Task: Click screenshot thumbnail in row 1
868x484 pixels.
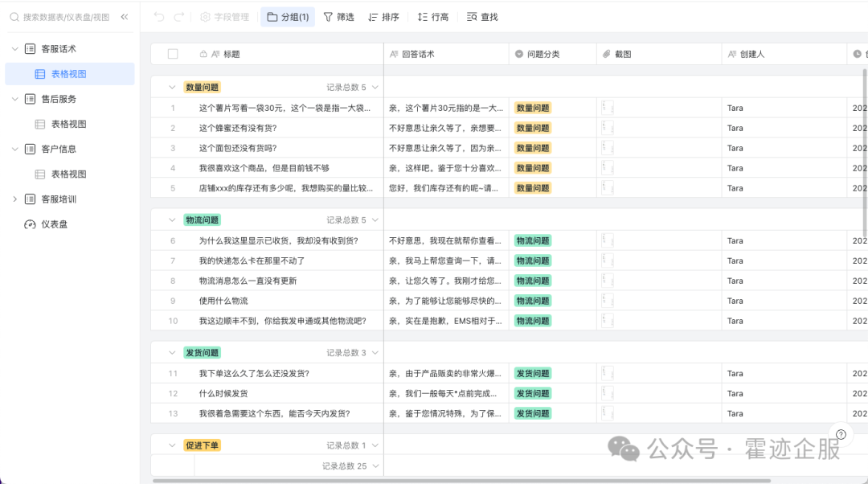Action: [x=608, y=108]
